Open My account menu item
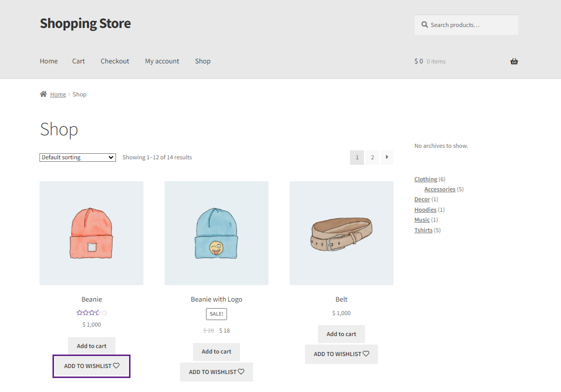This screenshot has height=392, width=561. coord(162,61)
